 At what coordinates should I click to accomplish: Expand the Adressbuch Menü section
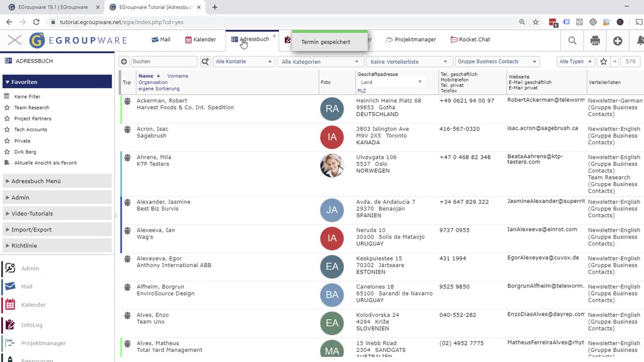coord(57,181)
